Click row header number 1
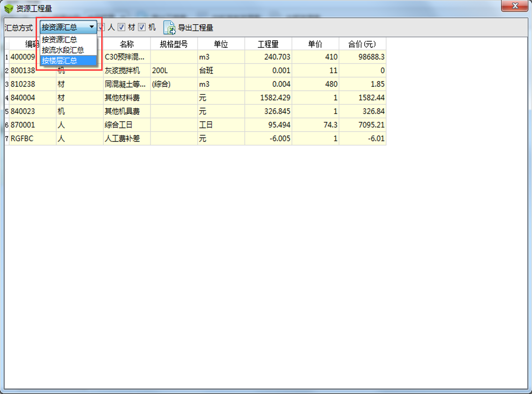This screenshot has height=394, width=532. tap(7, 57)
